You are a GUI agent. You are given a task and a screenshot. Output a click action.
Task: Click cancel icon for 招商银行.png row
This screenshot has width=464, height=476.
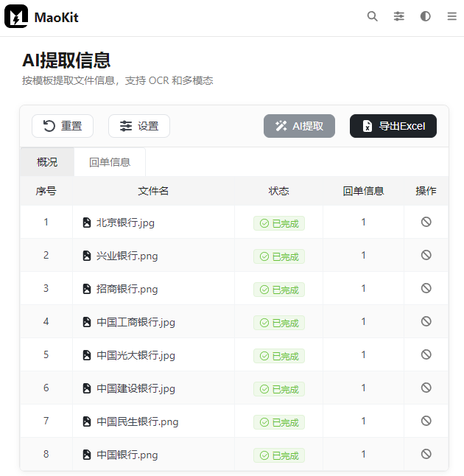tap(426, 288)
